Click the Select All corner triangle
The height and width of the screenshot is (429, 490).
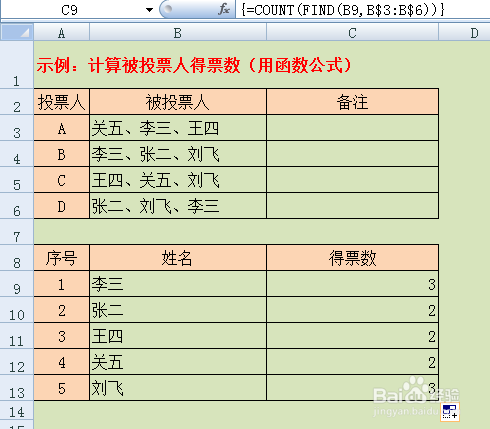click(17, 32)
